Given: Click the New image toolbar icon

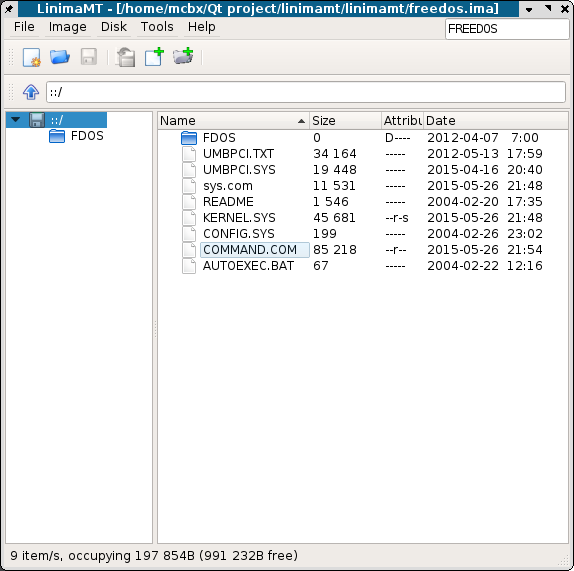Looking at the screenshot, I should click(31, 57).
